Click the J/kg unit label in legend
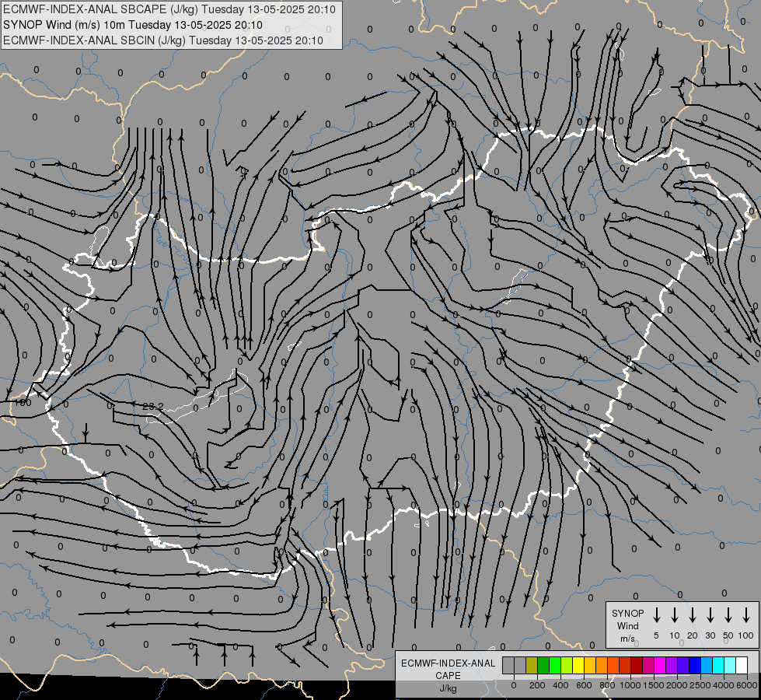Image resolution: width=761 pixels, height=700 pixels. pos(448,688)
